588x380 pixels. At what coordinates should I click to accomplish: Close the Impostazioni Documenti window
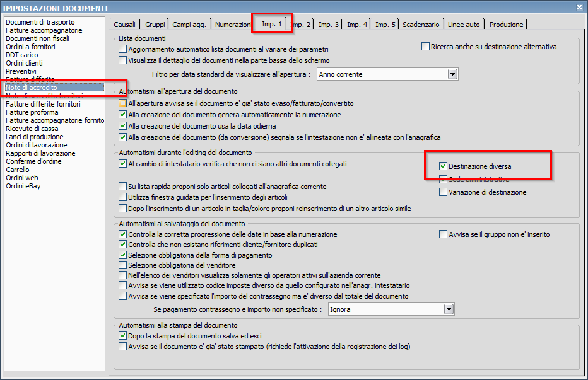pyautogui.click(x=579, y=7)
